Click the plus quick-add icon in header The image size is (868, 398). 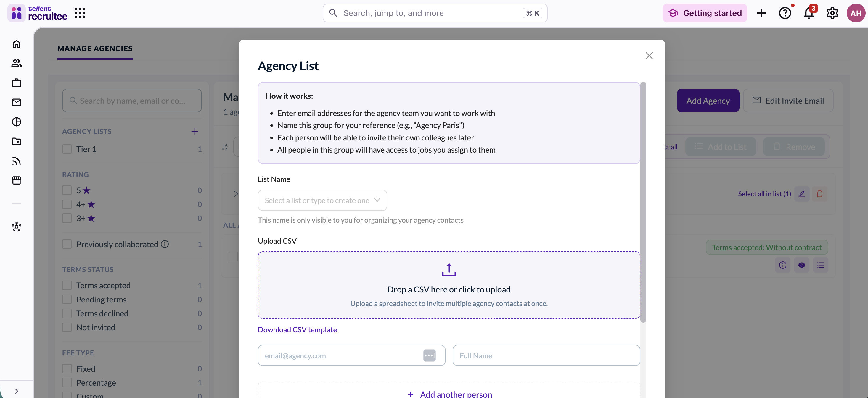(x=761, y=13)
